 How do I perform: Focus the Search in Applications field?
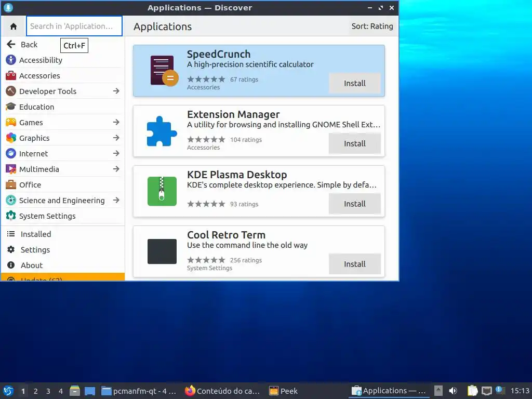74,26
